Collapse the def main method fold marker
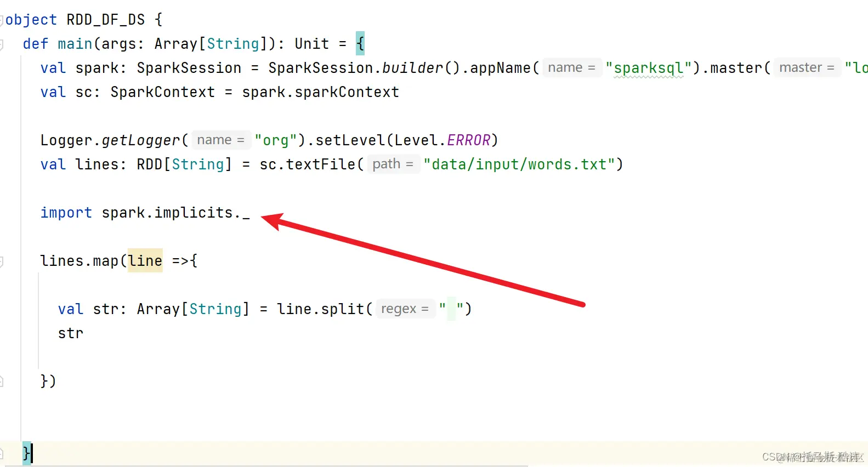The width and height of the screenshot is (868, 467). (2, 44)
